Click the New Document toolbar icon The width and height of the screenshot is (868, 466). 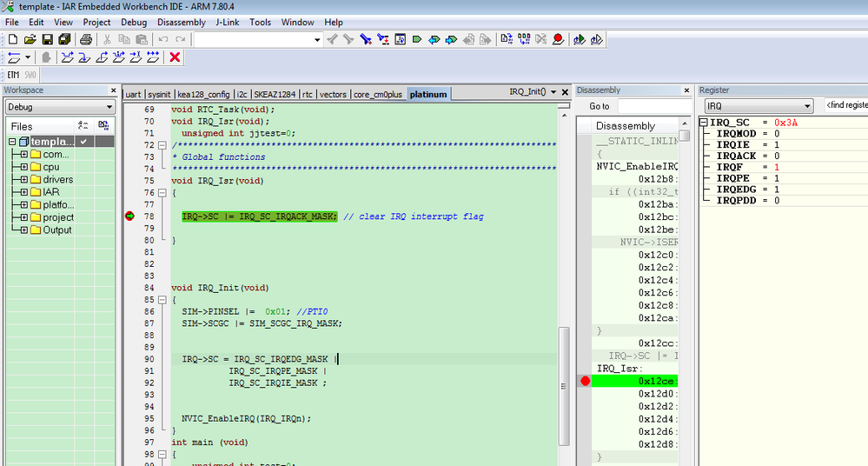[x=12, y=39]
